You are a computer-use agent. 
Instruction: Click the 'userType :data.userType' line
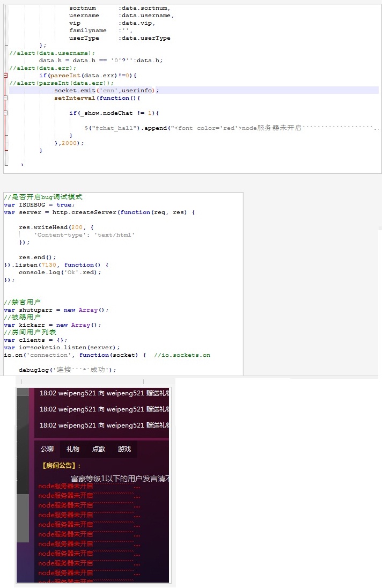[120, 38]
